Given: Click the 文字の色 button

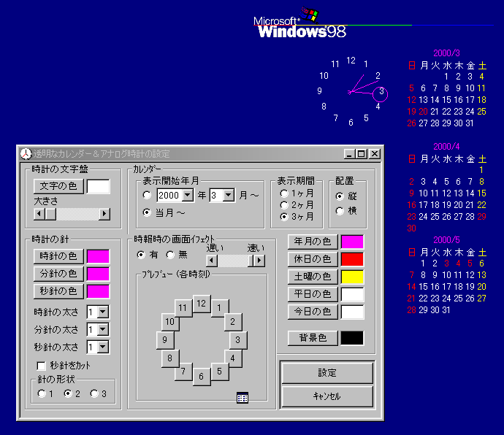Looking at the screenshot, I should pyautogui.click(x=58, y=186).
